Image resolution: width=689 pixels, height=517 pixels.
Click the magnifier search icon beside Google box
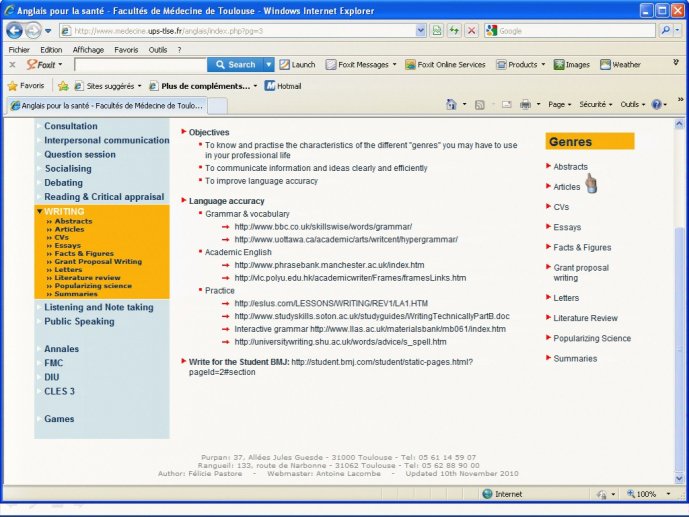[x=665, y=31]
